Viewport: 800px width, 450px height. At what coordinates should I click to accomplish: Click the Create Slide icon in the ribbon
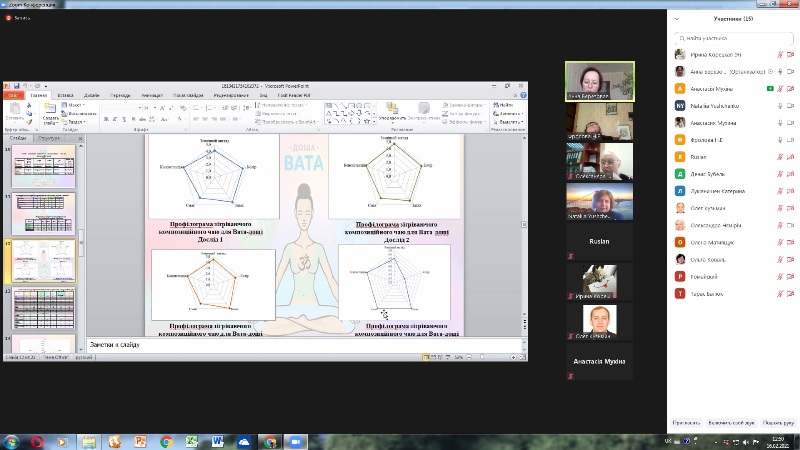point(50,108)
